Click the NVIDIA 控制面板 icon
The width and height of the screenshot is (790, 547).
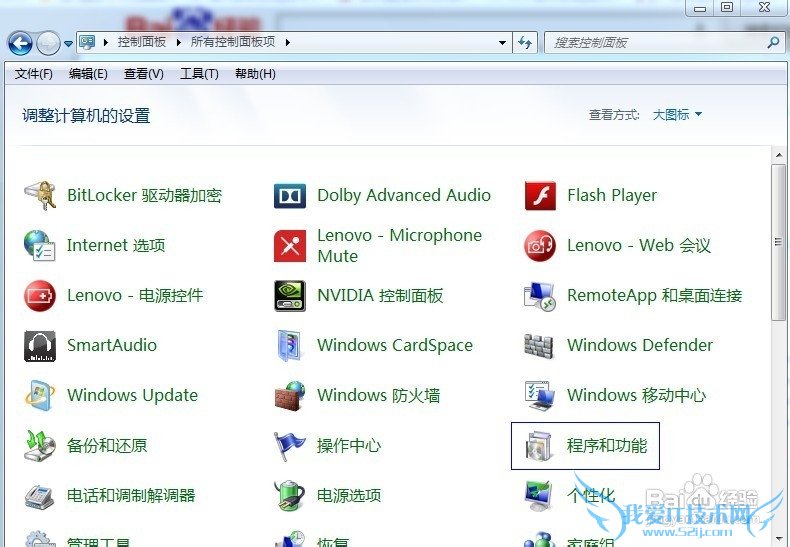290,296
